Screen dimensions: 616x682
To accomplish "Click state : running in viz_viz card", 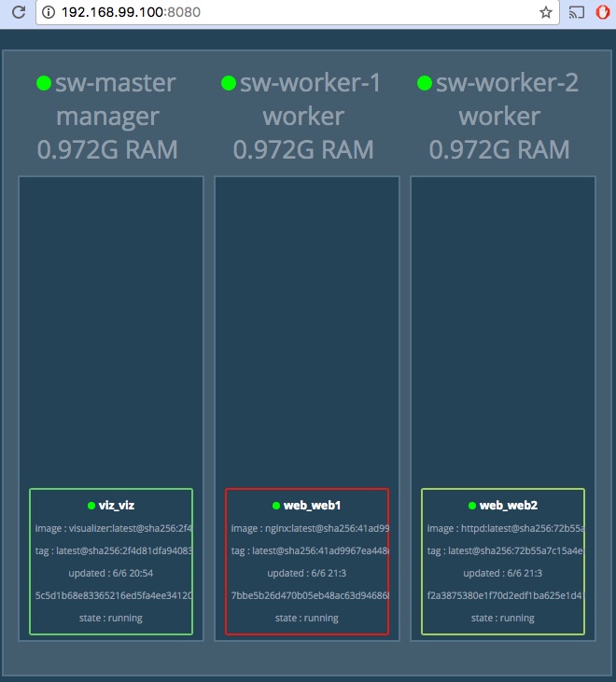I will pyautogui.click(x=111, y=618).
